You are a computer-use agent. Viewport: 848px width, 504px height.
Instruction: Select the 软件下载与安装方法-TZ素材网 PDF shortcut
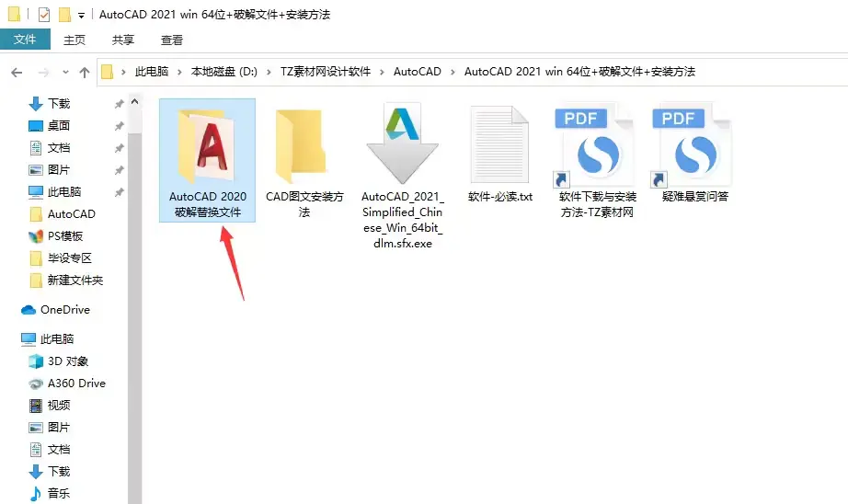click(x=597, y=161)
